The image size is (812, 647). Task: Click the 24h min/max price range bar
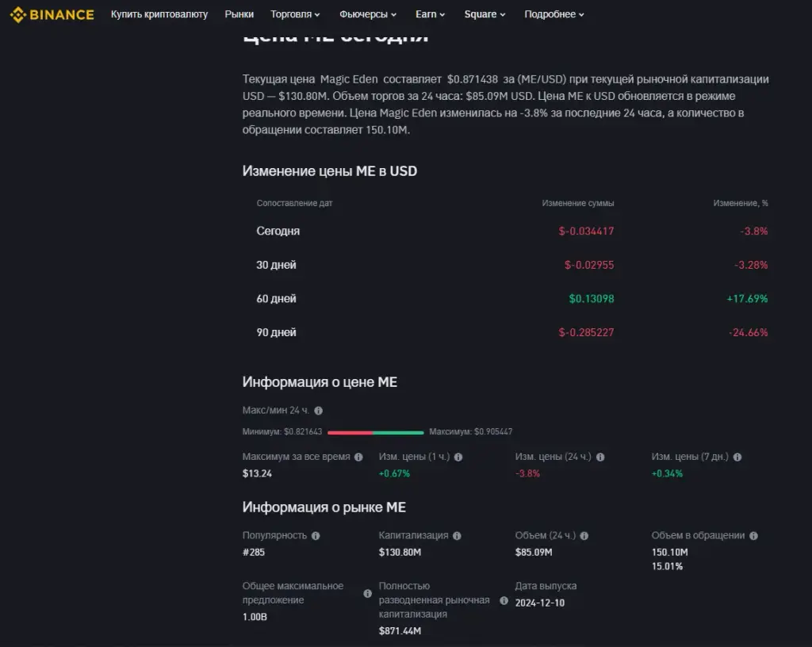click(x=375, y=432)
